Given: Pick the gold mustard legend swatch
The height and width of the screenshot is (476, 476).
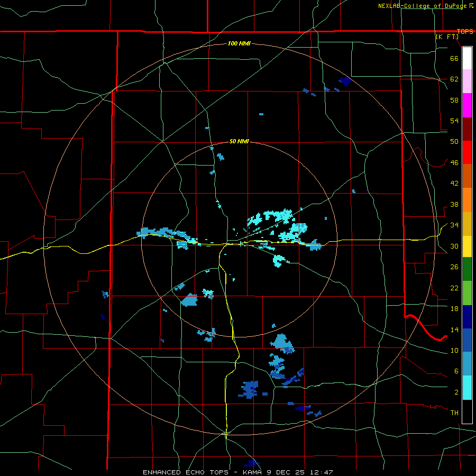Looking at the screenshot, I should point(467,223).
